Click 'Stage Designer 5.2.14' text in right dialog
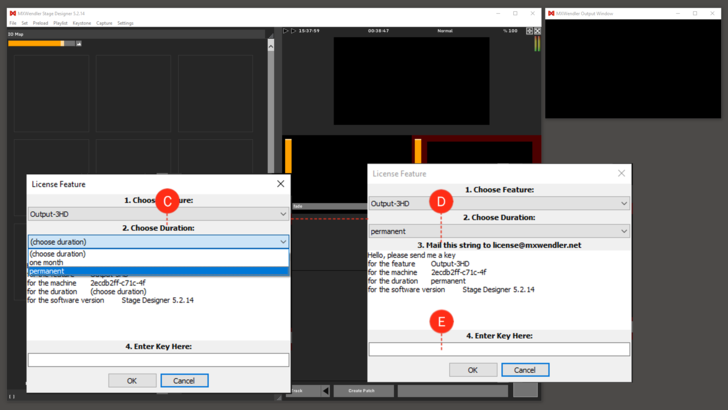Screen dimensions: 728x410 (x=498, y=290)
